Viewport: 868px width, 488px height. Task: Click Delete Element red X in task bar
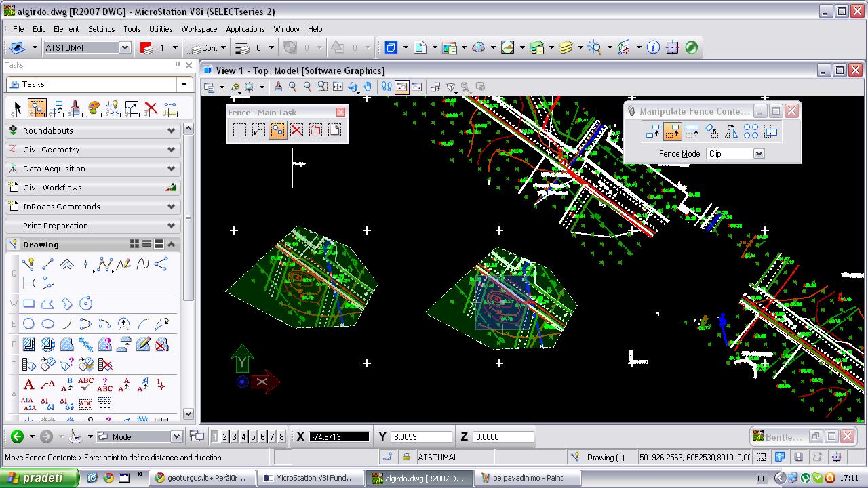pyautogui.click(x=151, y=108)
